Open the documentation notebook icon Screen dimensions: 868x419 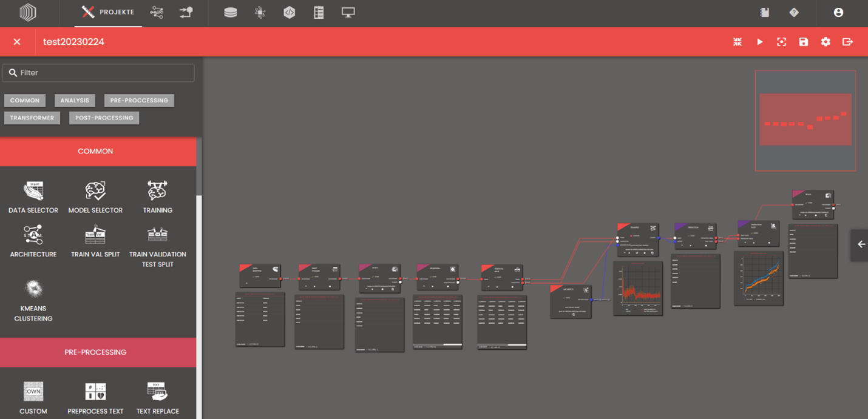click(x=765, y=12)
